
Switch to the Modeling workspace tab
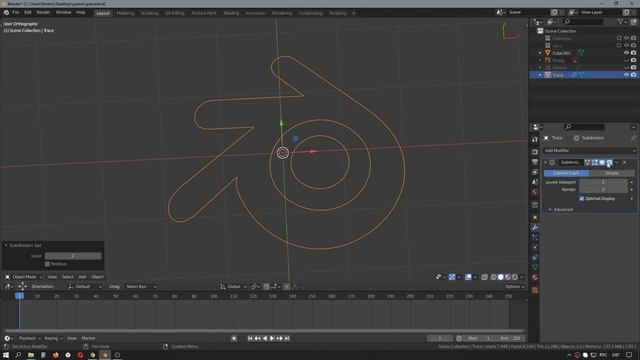[125, 13]
